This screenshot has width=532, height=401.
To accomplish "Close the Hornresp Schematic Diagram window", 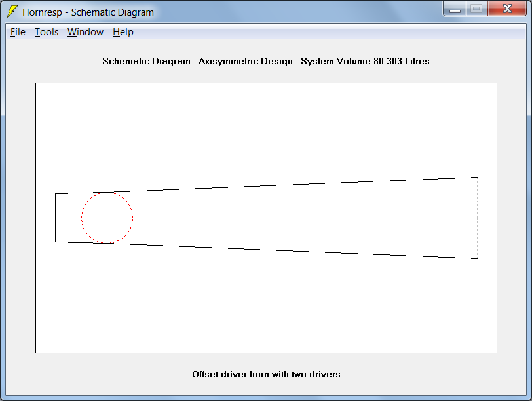I will point(507,9).
